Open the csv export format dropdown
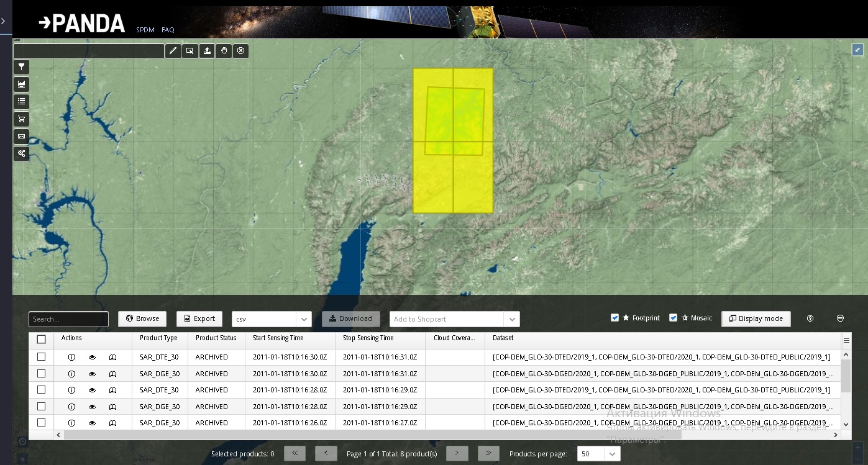This screenshot has width=868, height=465. point(303,319)
